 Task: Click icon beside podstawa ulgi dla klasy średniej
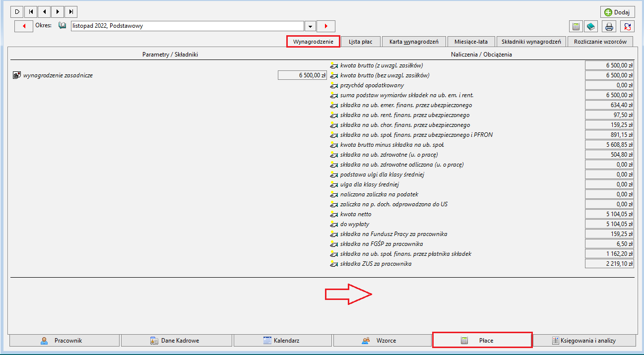333,175
